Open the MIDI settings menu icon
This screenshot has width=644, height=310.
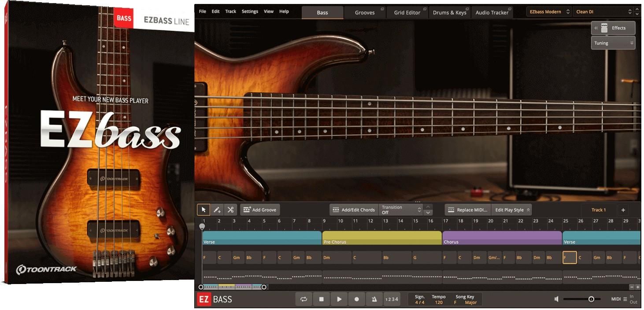625,299
